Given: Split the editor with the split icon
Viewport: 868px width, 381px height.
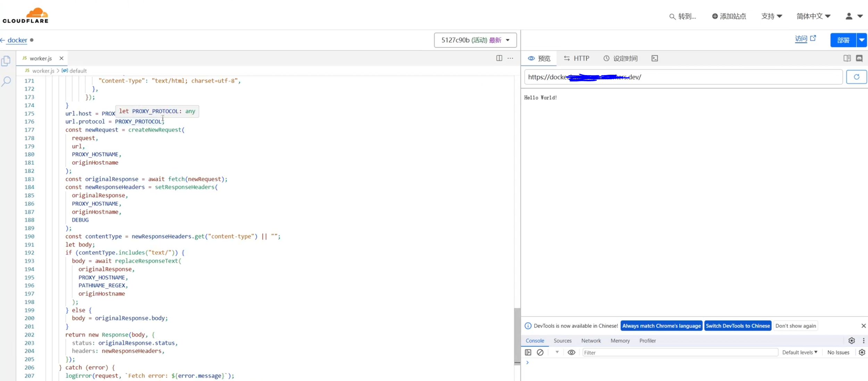Looking at the screenshot, I should tap(499, 58).
